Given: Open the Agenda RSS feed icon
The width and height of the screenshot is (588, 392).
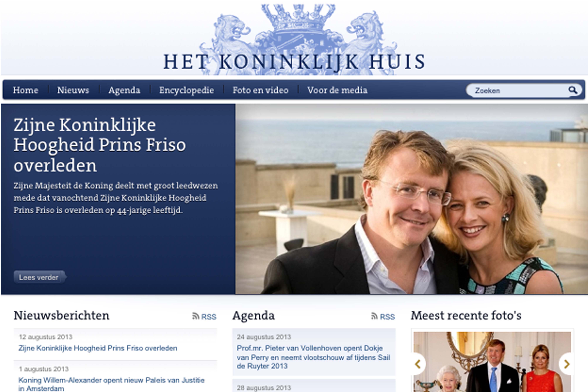Looking at the screenshot, I should [375, 316].
